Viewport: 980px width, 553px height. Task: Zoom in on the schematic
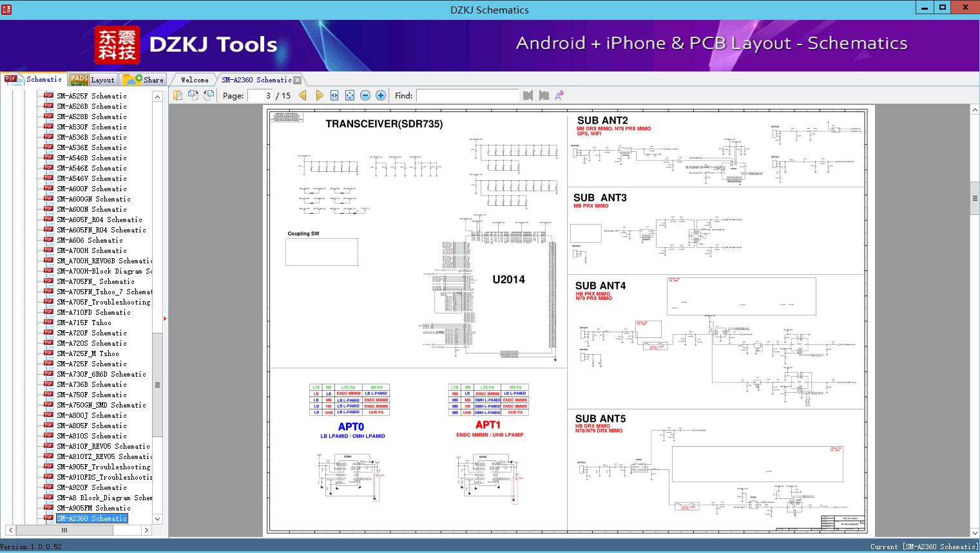coord(381,95)
